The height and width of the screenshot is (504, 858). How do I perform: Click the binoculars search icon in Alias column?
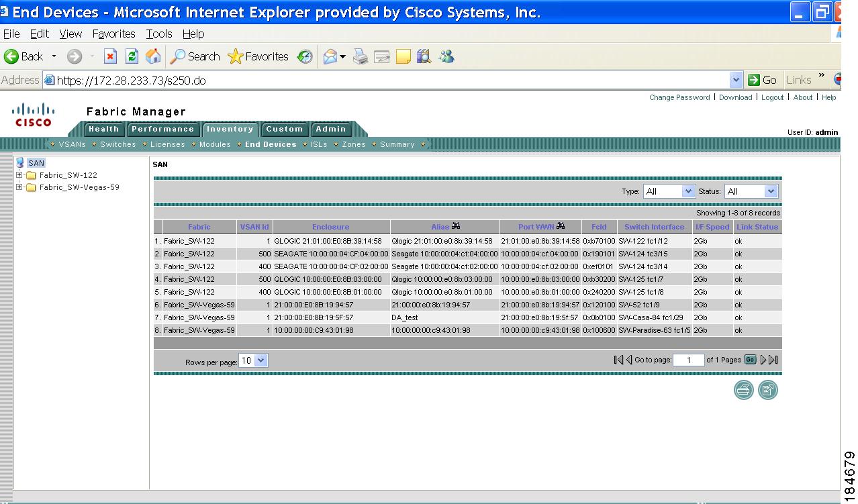click(457, 226)
